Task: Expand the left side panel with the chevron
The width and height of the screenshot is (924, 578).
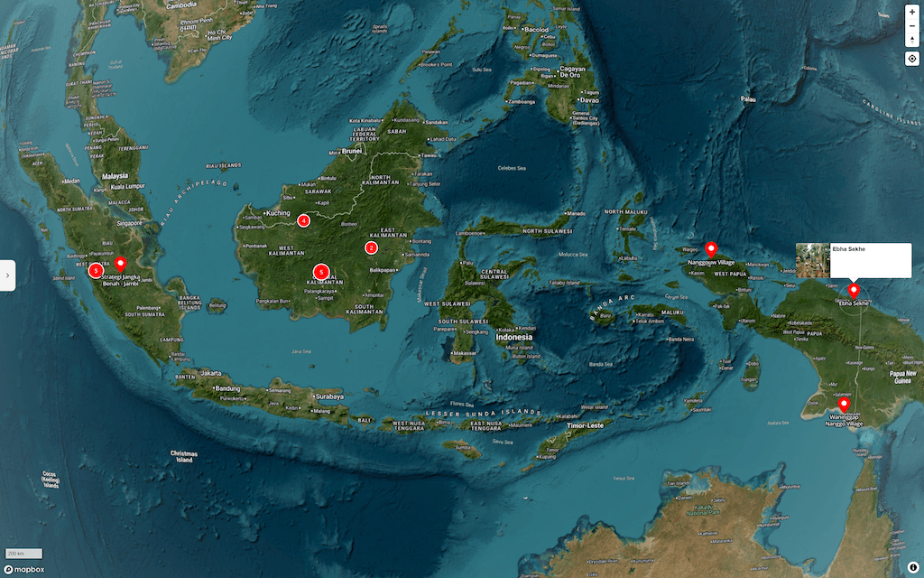Action: 8,275
